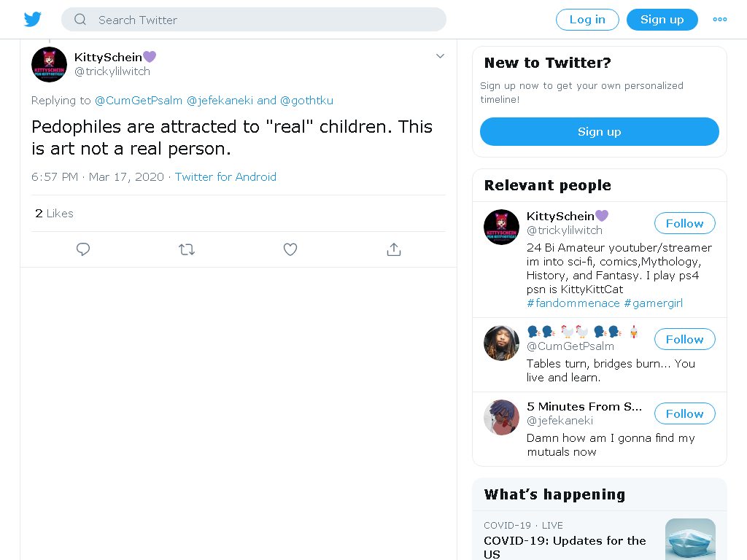Click the Twitter bird logo
Viewport: 747px width, 560px height.
(32, 20)
